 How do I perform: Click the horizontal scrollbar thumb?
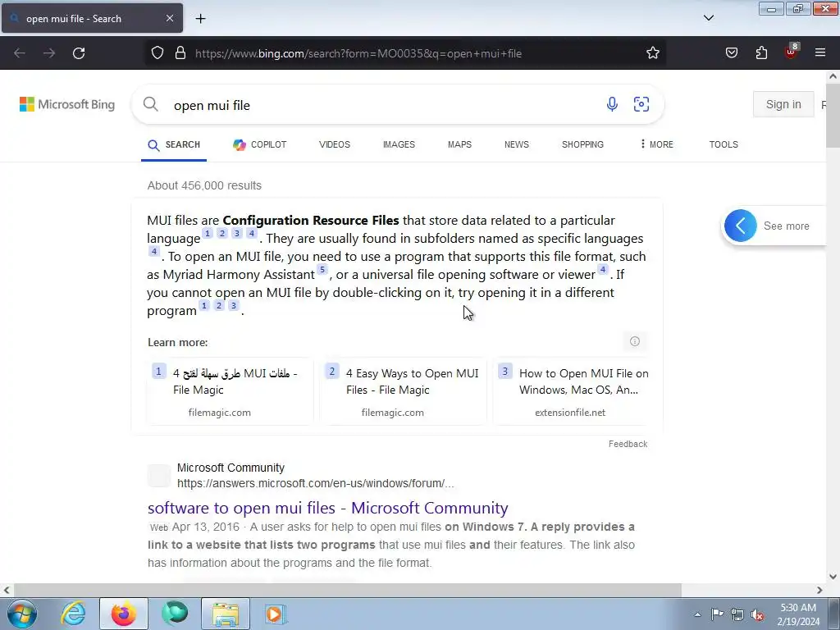(x=347, y=590)
